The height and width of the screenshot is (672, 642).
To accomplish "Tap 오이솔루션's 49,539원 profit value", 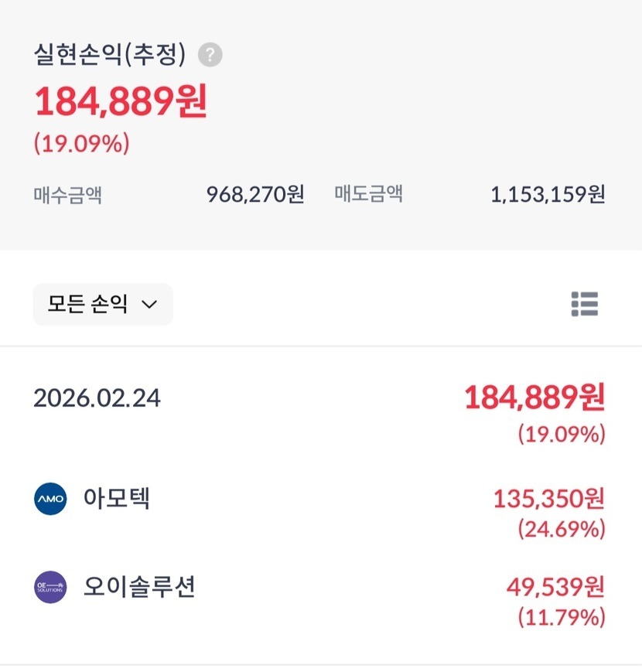I will [x=555, y=587].
